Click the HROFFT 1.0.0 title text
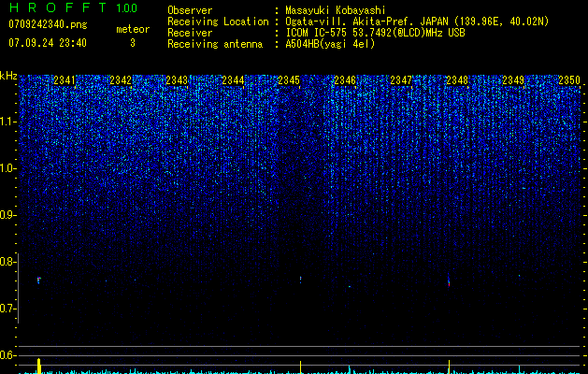 (x=73, y=7)
